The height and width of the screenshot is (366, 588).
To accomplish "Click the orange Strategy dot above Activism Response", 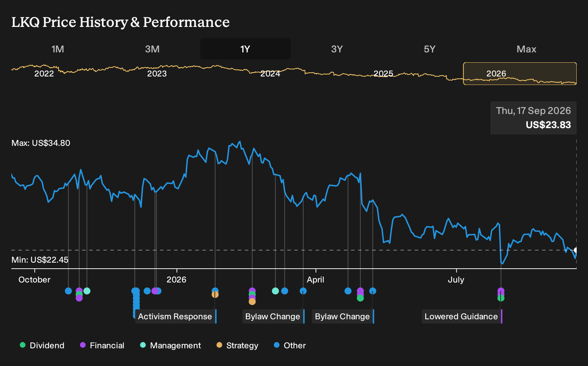I will pyautogui.click(x=215, y=294).
